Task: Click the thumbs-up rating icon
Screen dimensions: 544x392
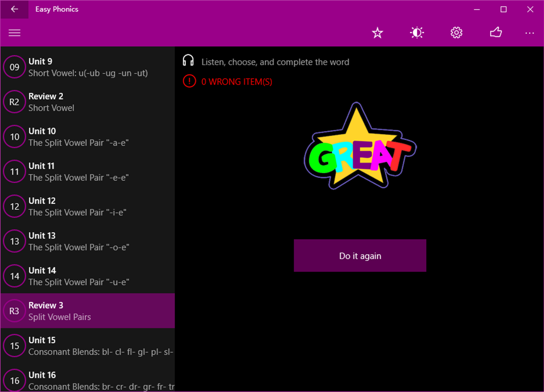Action: point(495,32)
